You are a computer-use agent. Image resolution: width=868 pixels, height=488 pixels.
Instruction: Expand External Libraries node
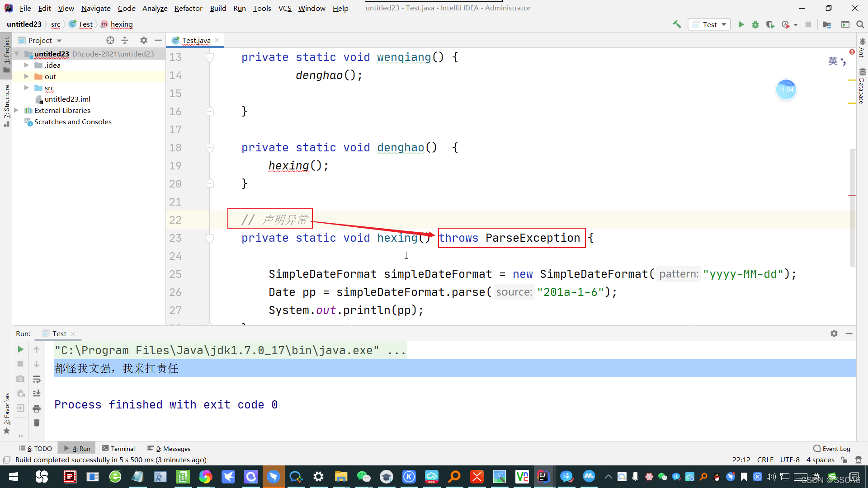point(16,110)
